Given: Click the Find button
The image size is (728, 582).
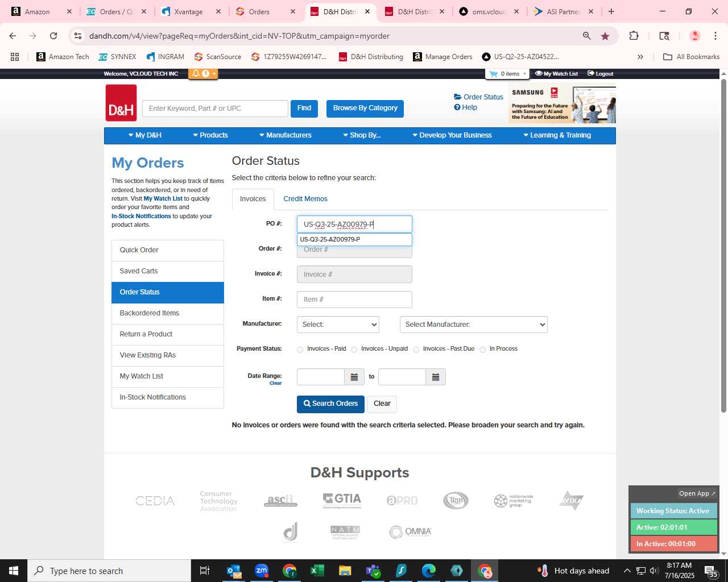Looking at the screenshot, I should tap(304, 109).
